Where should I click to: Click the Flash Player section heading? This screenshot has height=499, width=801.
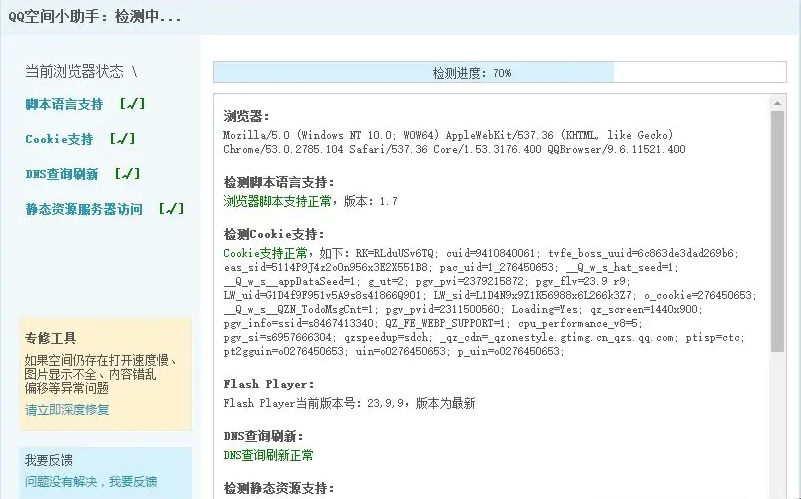(269, 384)
